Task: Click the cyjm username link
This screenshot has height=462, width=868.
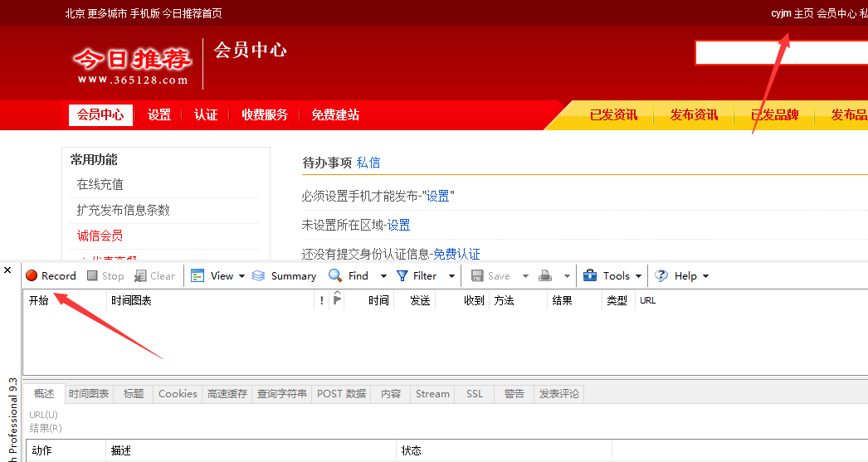Action: pyautogui.click(x=781, y=13)
